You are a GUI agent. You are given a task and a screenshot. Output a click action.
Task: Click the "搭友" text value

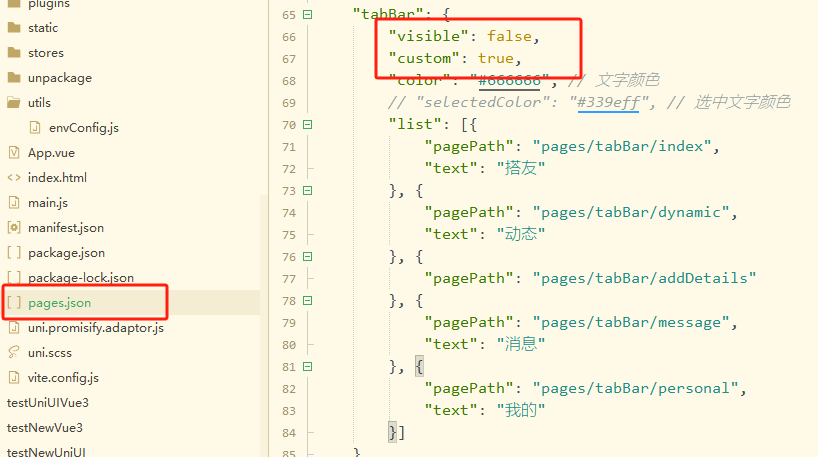pos(521,168)
